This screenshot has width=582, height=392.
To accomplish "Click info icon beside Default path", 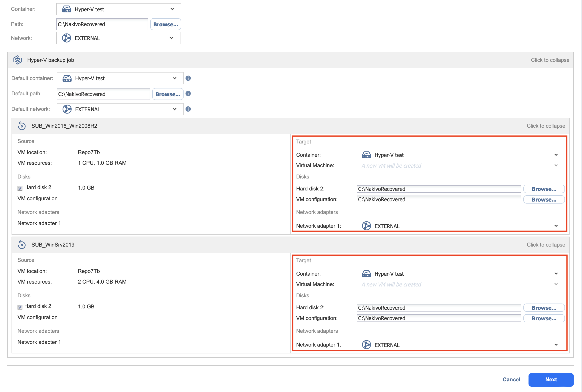I will pos(188,94).
